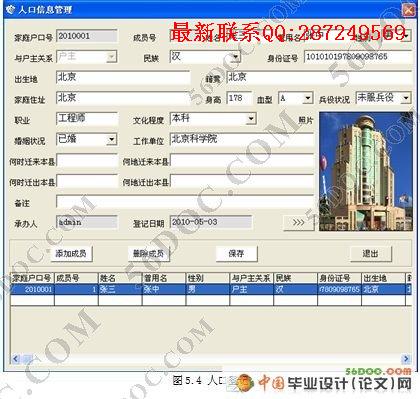Click the 民族 column header in table
The width and height of the screenshot is (420, 399).
click(296, 278)
